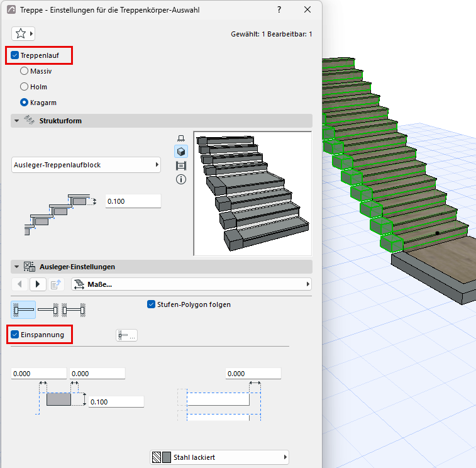The width and height of the screenshot is (476, 468).
Task: Open the Maße... page dropdown
Action: click(x=192, y=284)
